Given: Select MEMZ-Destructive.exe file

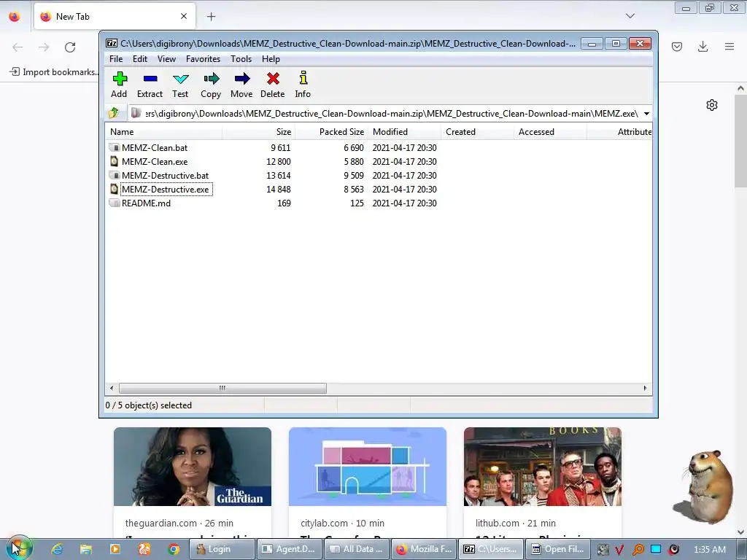Looking at the screenshot, I should click(x=165, y=189).
